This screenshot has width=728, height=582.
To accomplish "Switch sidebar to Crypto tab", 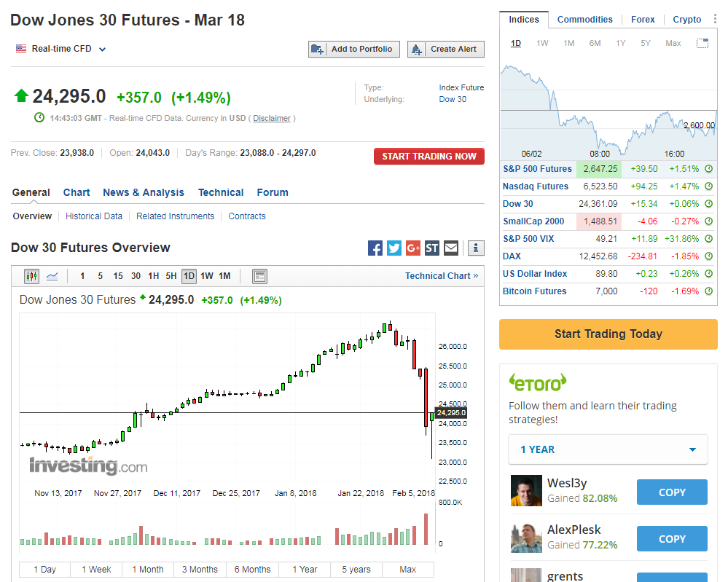I will click(686, 20).
